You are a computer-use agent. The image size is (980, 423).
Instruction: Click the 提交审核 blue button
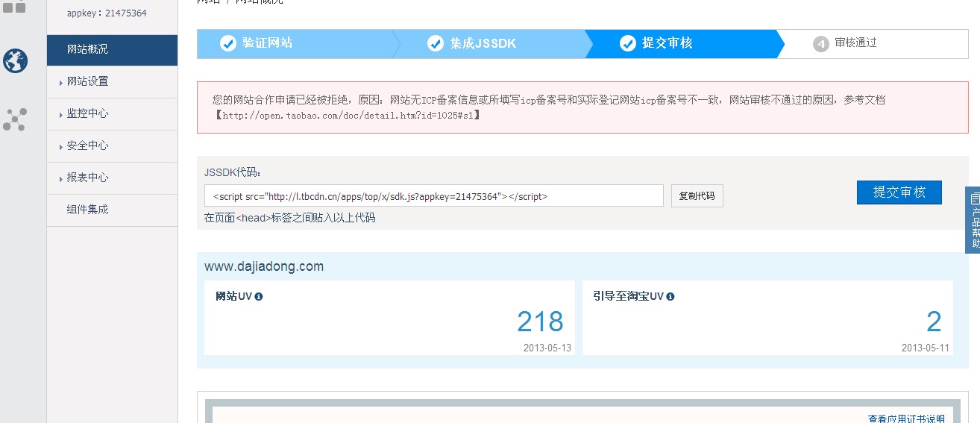pos(899,192)
